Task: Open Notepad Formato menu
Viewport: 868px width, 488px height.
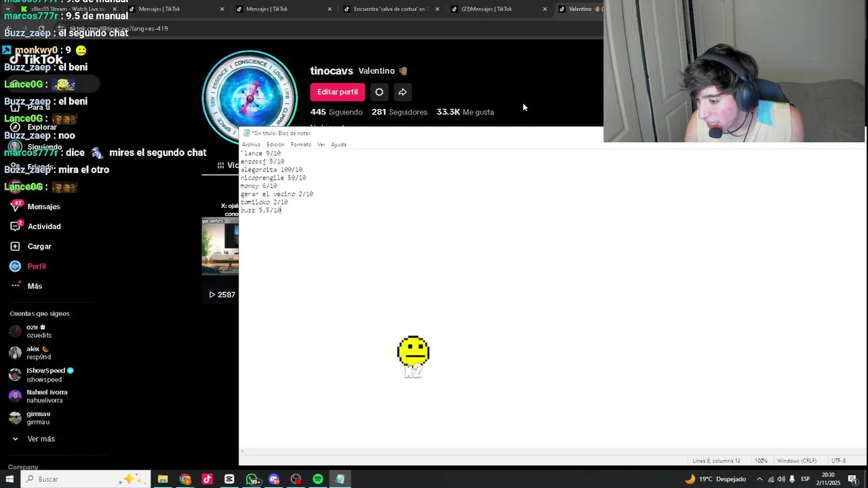Action: pyautogui.click(x=300, y=144)
